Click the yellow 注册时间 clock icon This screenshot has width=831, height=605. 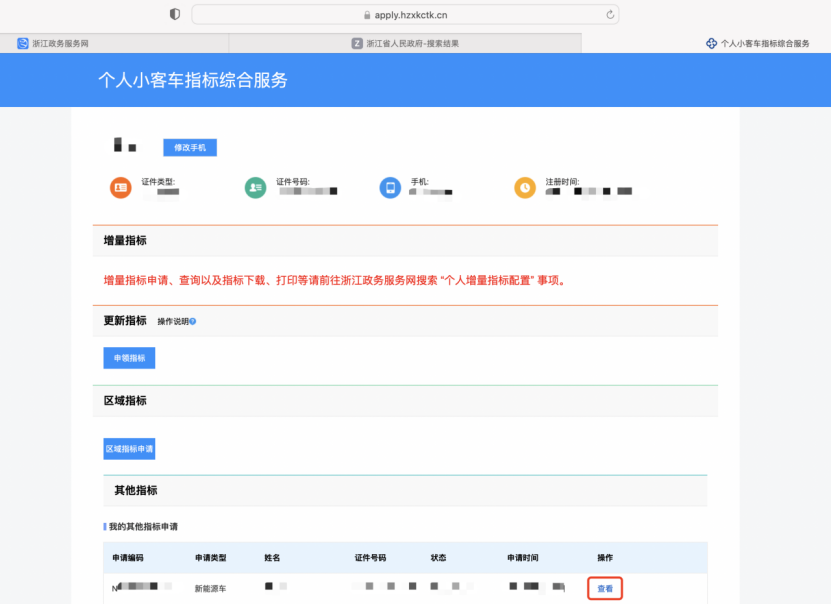525,187
